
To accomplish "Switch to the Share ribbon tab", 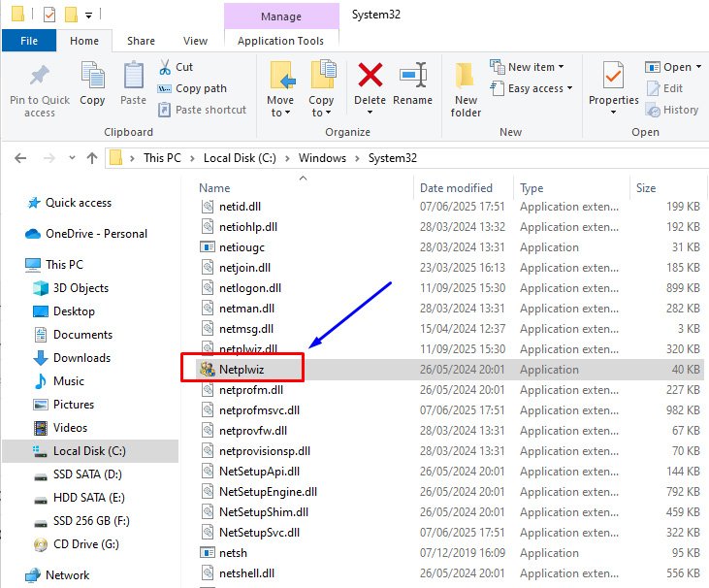I will click(141, 41).
